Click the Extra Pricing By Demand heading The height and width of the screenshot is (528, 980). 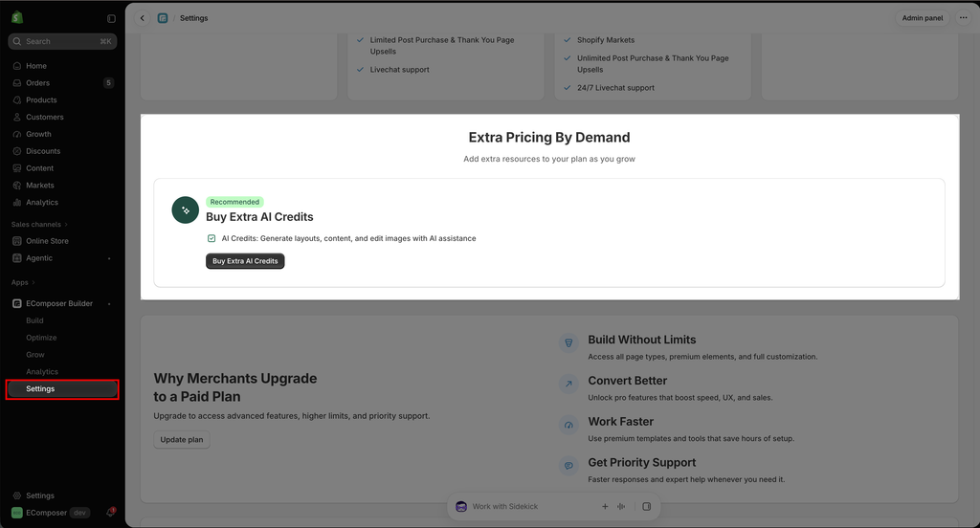[549, 138]
